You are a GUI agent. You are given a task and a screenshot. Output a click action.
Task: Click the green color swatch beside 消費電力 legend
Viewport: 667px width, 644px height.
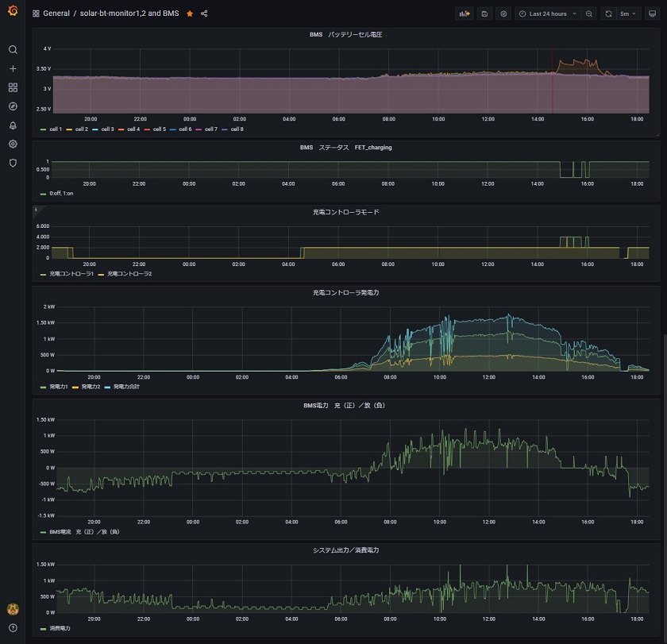point(43,629)
